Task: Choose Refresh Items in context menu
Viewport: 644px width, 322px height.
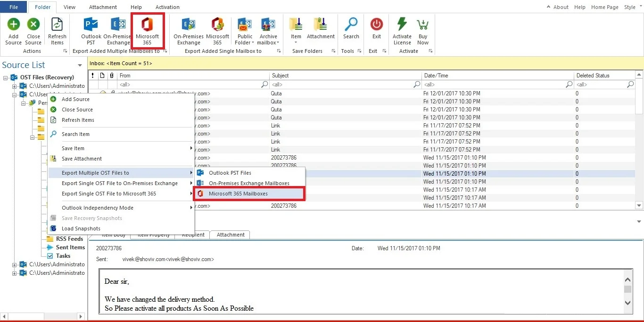Action: 78,120
